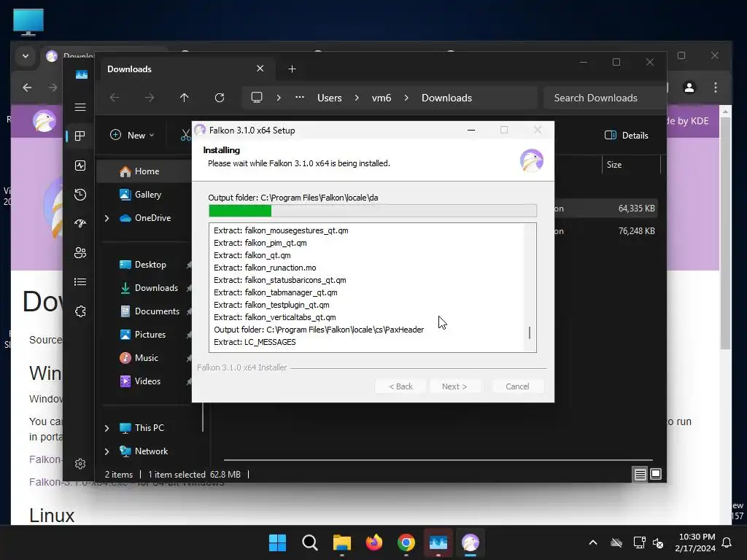
Task: Select 'Extract: falkon_runaction.mo' log line
Action: (265, 268)
